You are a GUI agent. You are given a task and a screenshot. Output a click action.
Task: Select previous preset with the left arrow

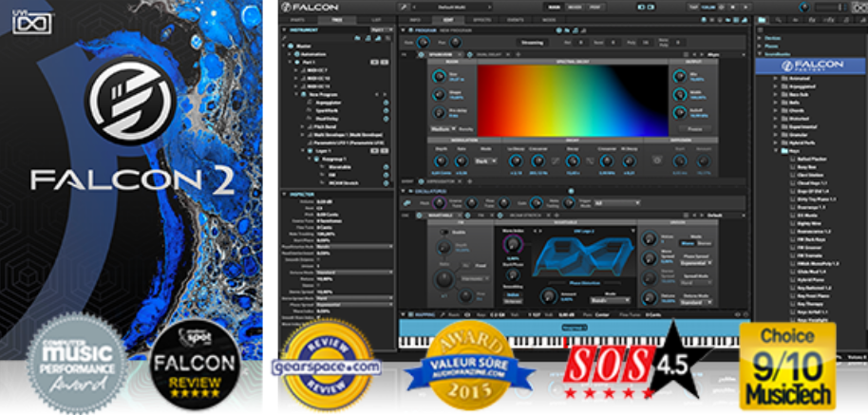(x=416, y=8)
